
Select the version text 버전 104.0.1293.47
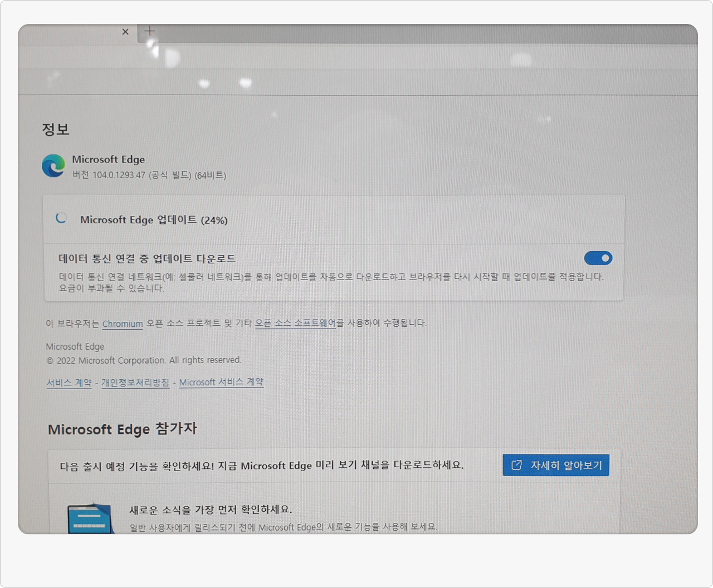(109, 175)
